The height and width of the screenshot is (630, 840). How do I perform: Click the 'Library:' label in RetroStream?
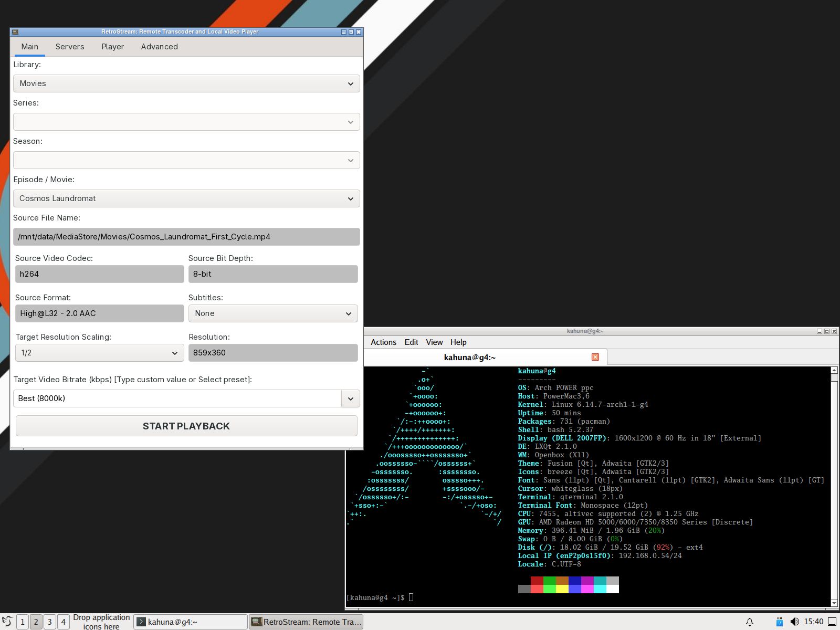27,65
